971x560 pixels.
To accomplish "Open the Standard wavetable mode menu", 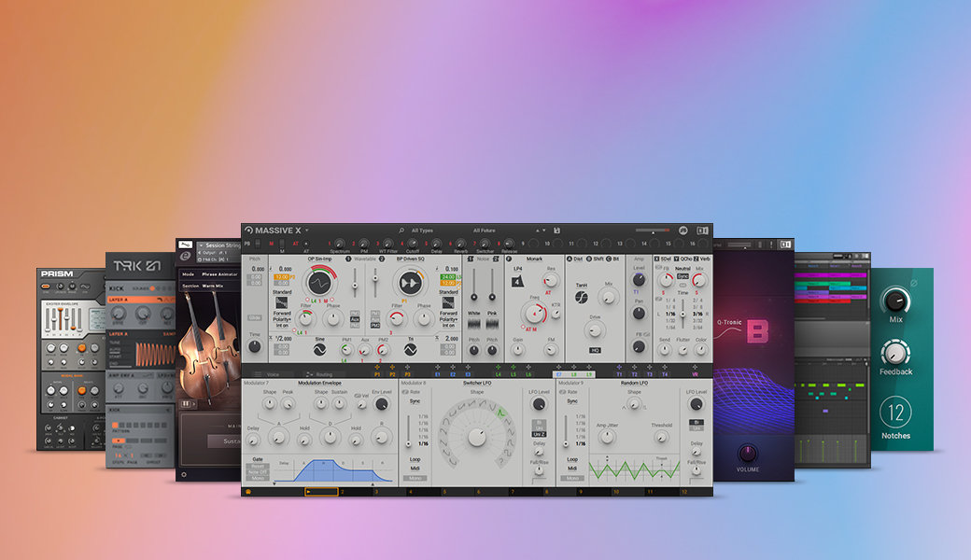I will click(283, 292).
